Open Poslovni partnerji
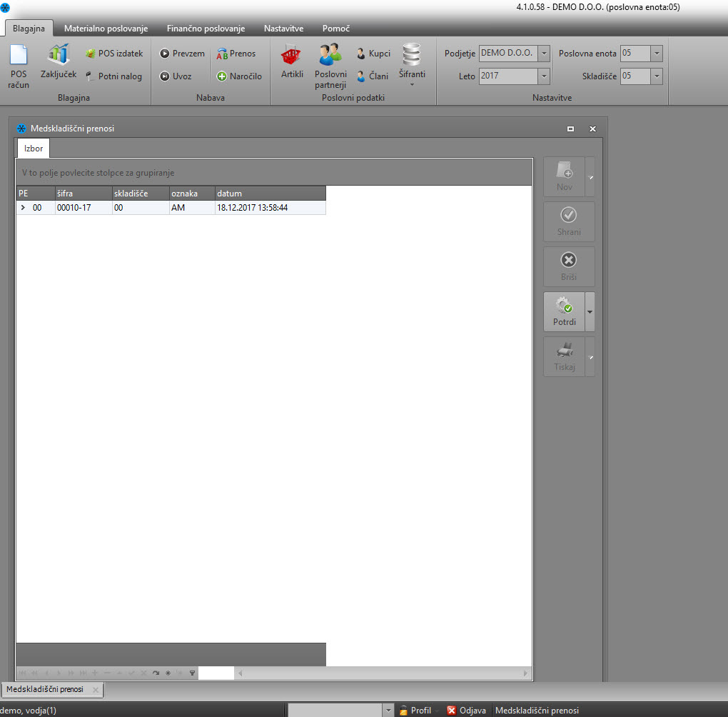The height and width of the screenshot is (717, 728). pyautogui.click(x=330, y=66)
